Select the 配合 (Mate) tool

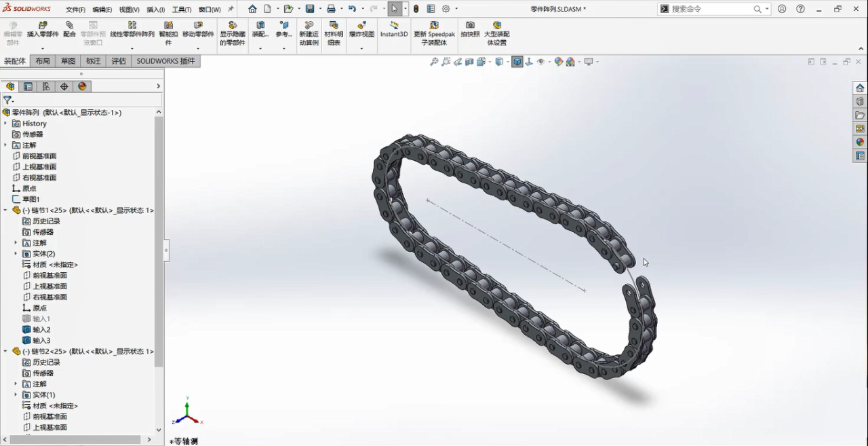pos(69,30)
